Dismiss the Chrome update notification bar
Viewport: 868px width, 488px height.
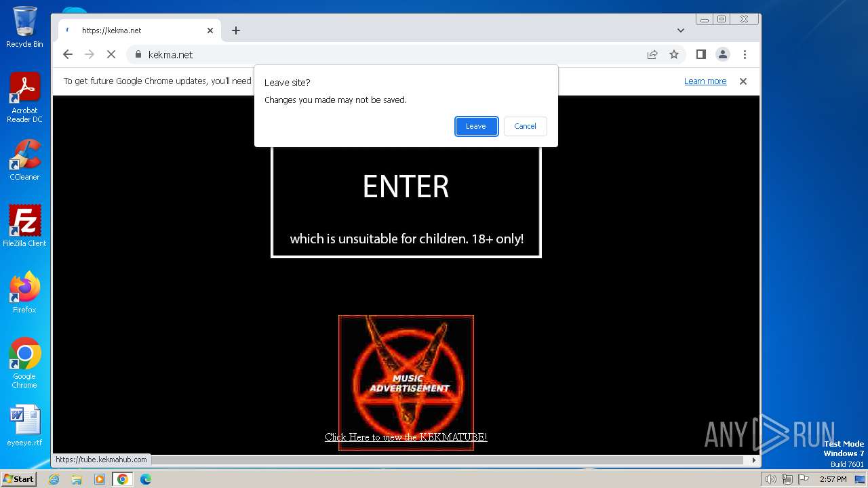pyautogui.click(x=743, y=81)
